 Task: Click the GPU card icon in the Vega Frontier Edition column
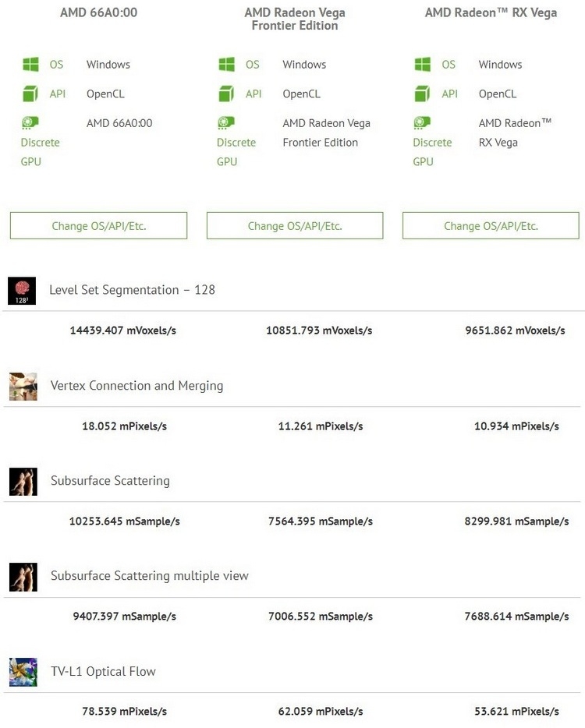(226, 123)
